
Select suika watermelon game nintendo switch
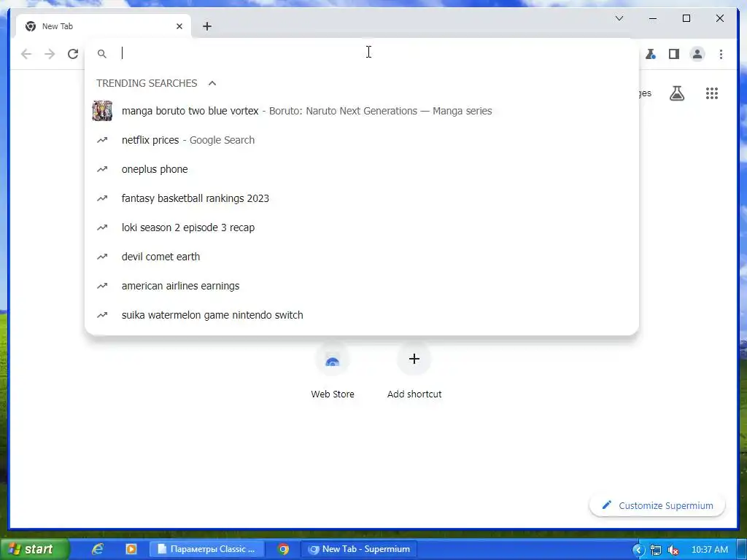tap(362, 315)
